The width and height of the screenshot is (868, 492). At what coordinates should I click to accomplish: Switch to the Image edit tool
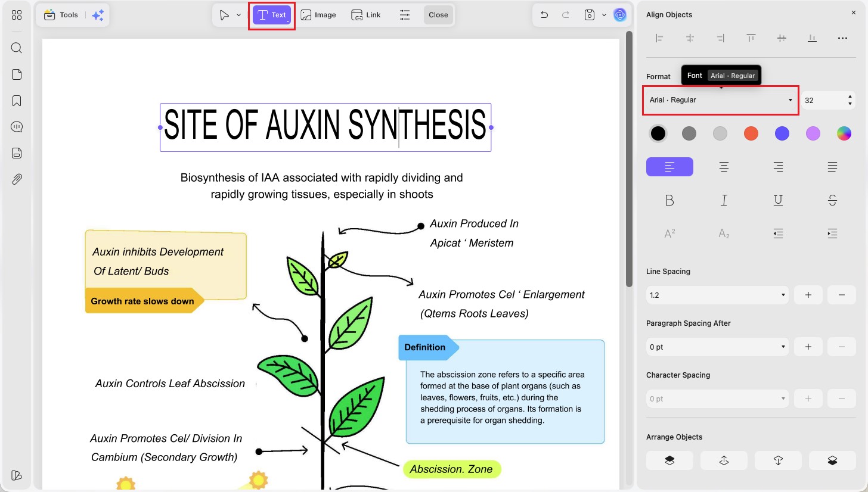pyautogui.click(x=318, y=15)
